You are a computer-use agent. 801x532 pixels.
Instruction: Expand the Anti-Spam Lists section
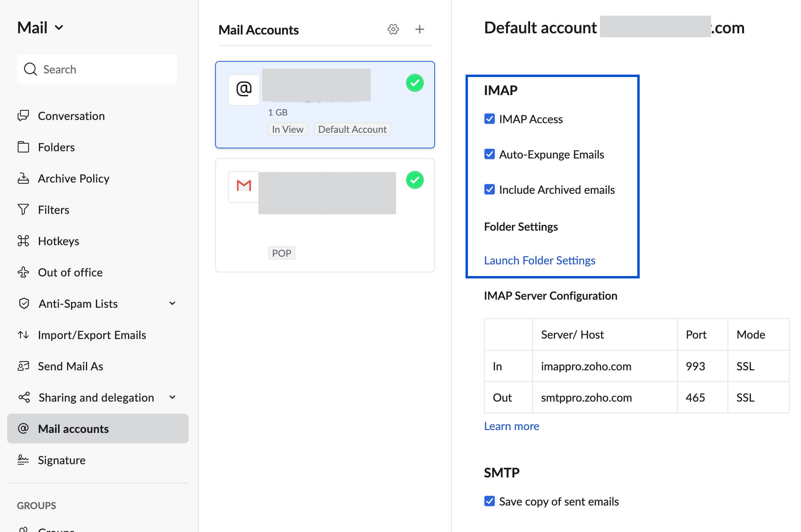click(x=172, y=303)
